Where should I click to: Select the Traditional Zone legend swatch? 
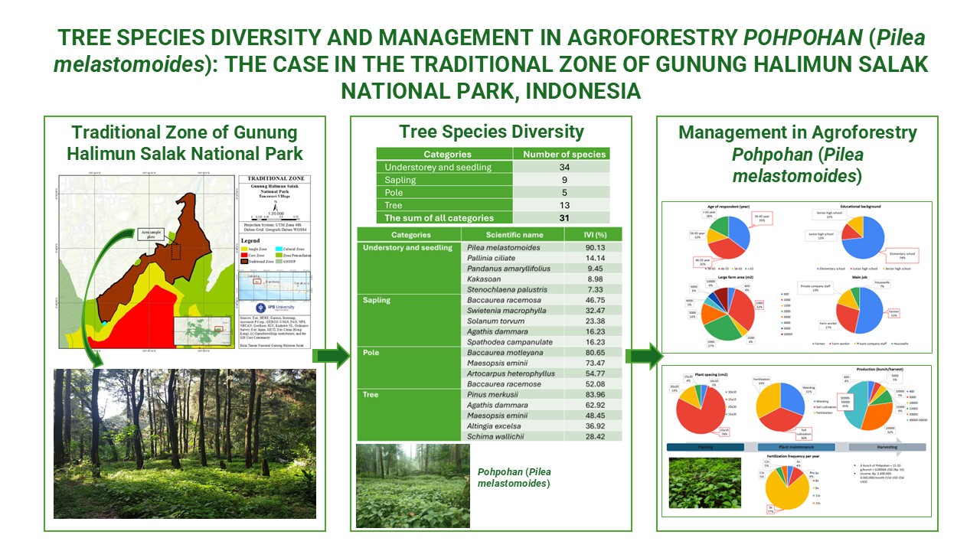[x=244, y=262]
